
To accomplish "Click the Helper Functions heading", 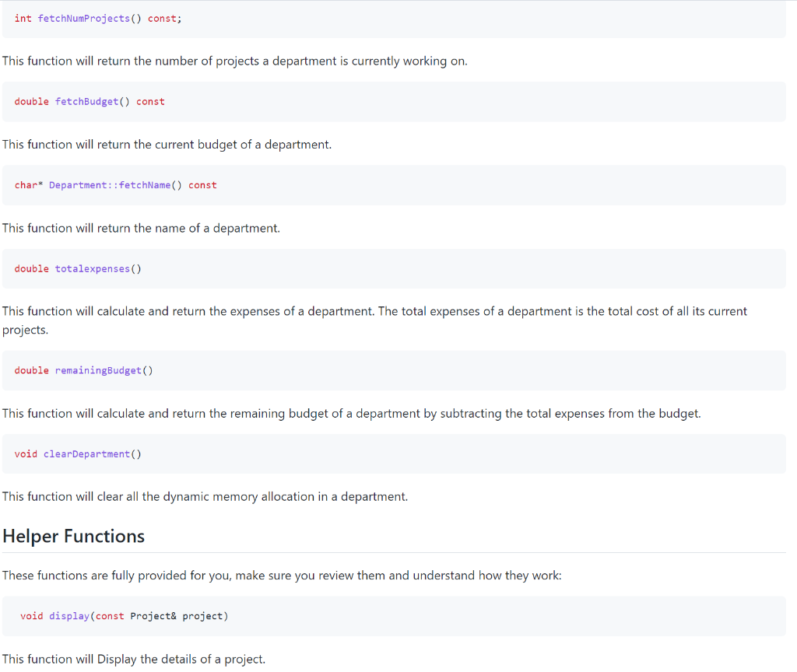I will [x=73, y=536].
